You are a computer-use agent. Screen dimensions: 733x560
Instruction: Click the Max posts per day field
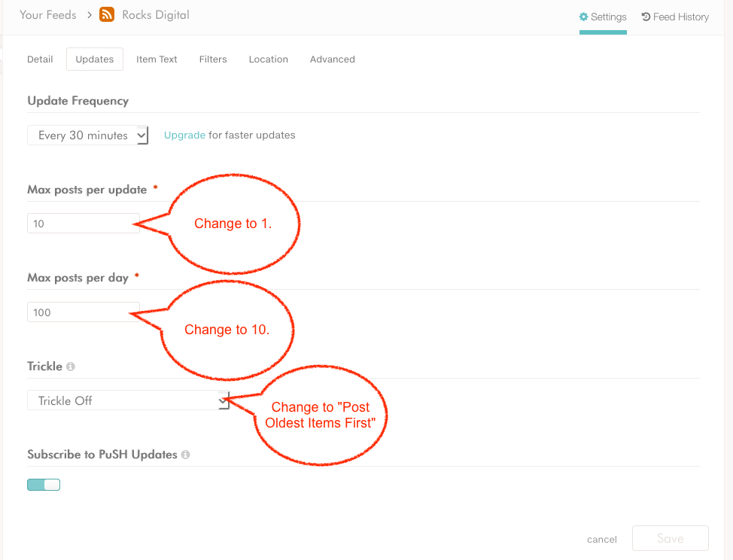click(84, 312)
